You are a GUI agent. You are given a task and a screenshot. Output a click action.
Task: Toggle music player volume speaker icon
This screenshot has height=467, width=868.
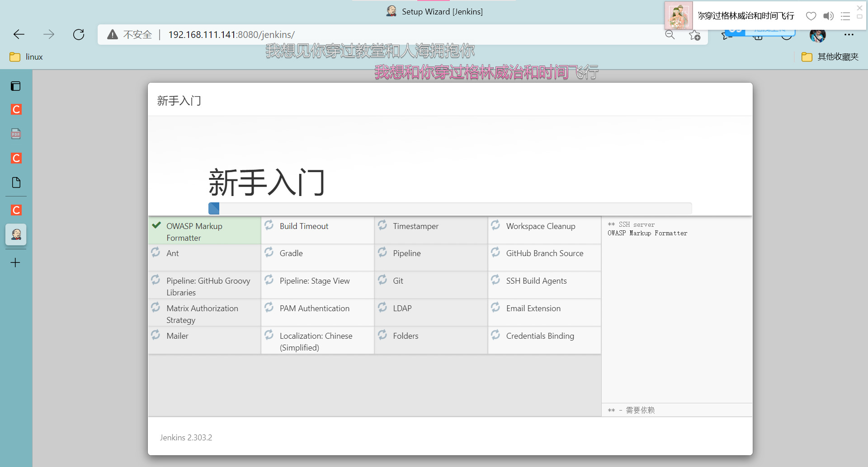[828, 16]
